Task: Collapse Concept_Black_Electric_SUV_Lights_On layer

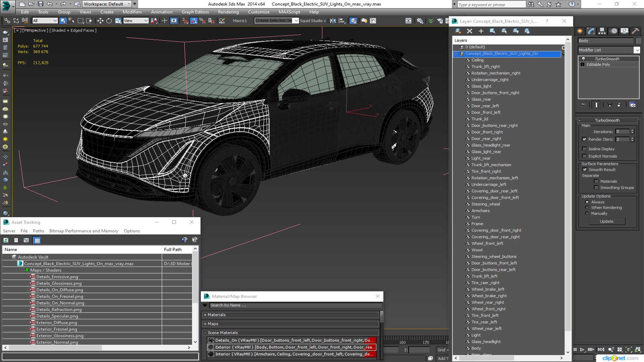Action: pyautogui.click(x=456, y=54)
